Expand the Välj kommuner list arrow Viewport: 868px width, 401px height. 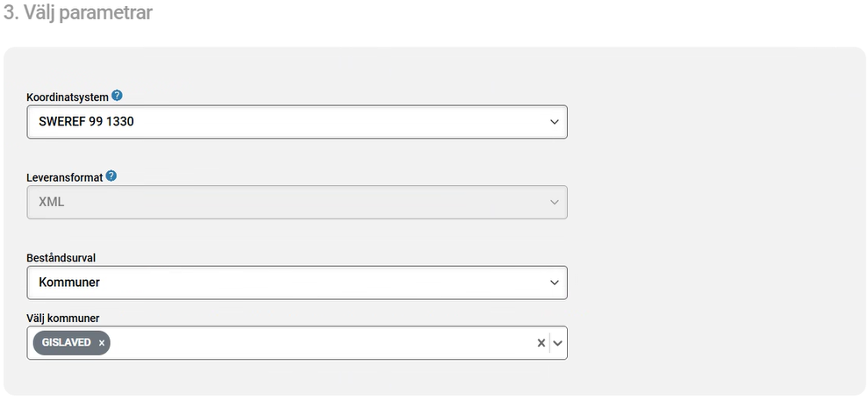[557, 343]
